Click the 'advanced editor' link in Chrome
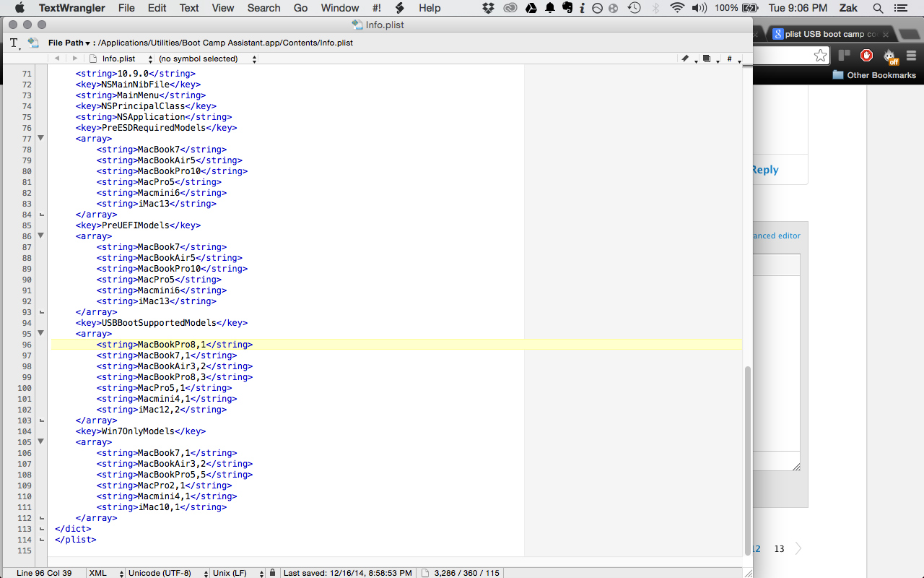Viewport: 924px width, 578px height. [777, 236]
